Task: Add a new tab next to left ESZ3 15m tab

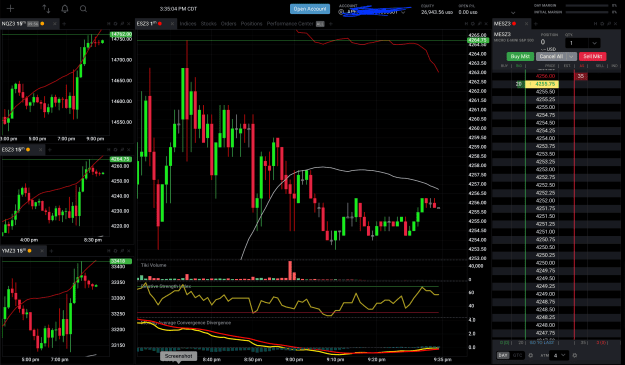Action: (x=50, y=150)
